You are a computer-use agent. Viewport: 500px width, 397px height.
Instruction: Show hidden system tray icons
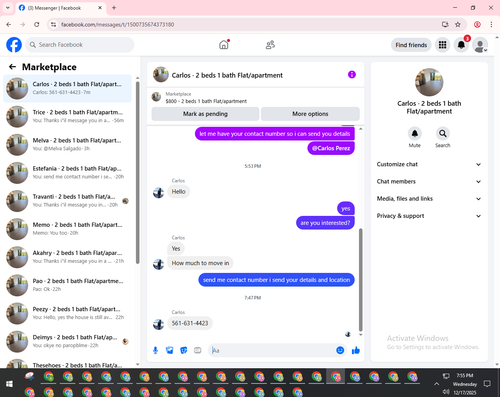point(436,384)
